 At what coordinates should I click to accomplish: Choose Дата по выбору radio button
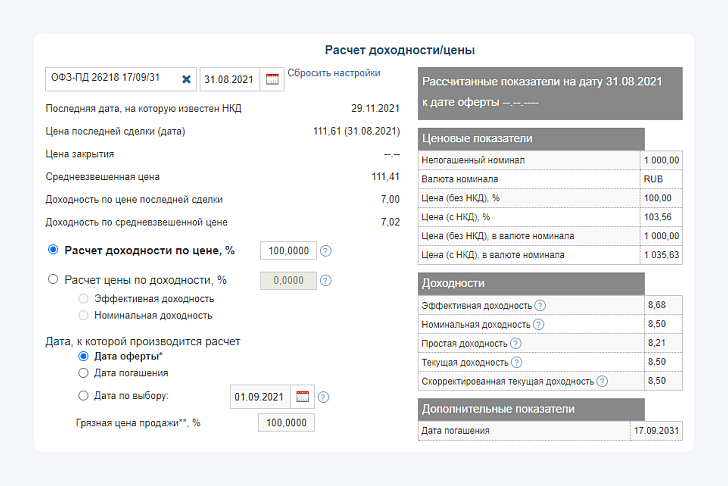click(x=83, y=396)
